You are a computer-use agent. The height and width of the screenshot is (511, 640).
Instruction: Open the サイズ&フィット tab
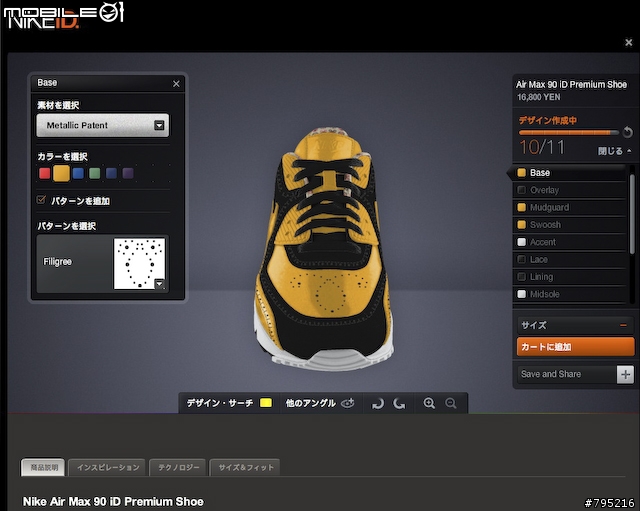click(245, 467)
